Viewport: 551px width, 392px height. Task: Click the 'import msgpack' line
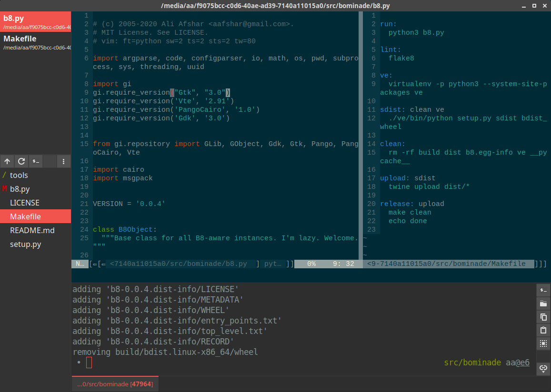pyautogui.click(x=123, y=178)
